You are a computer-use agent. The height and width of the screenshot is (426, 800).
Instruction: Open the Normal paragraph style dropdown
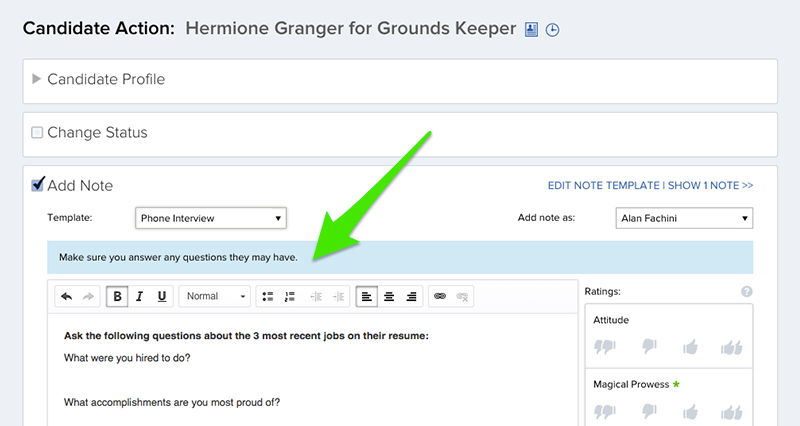click(x=214, y=296)
